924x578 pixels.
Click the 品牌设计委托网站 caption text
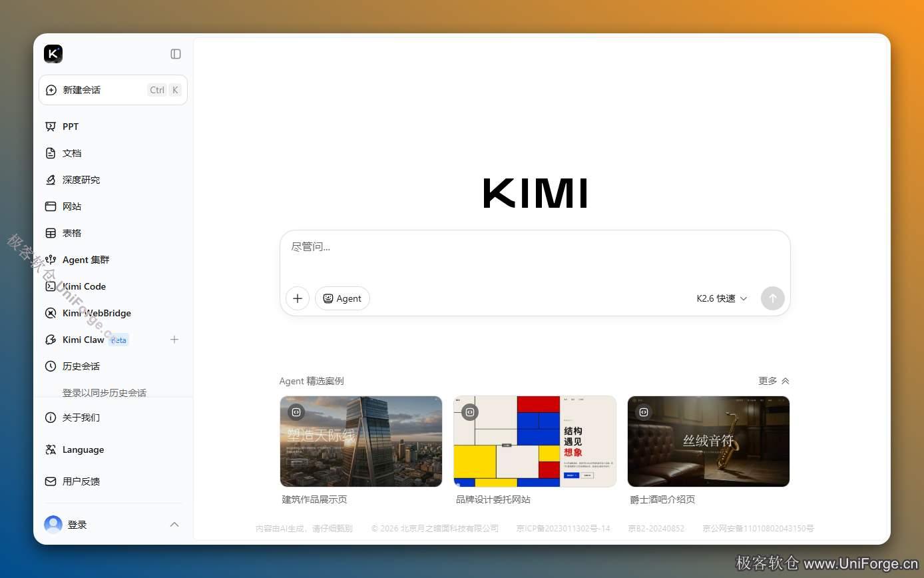point(493,499)
